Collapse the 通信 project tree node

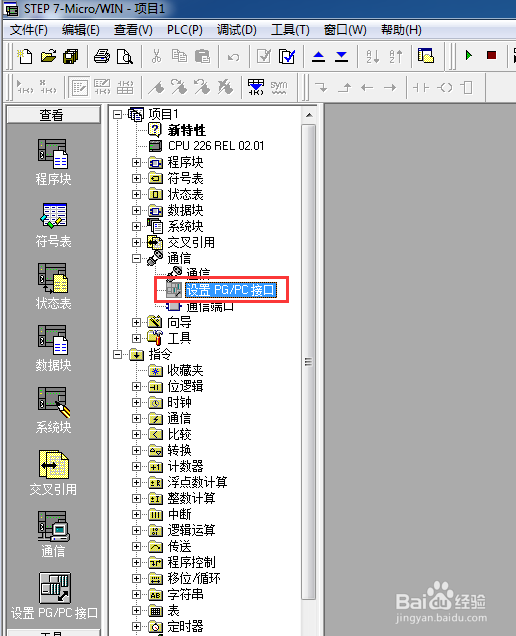(136, 258)
